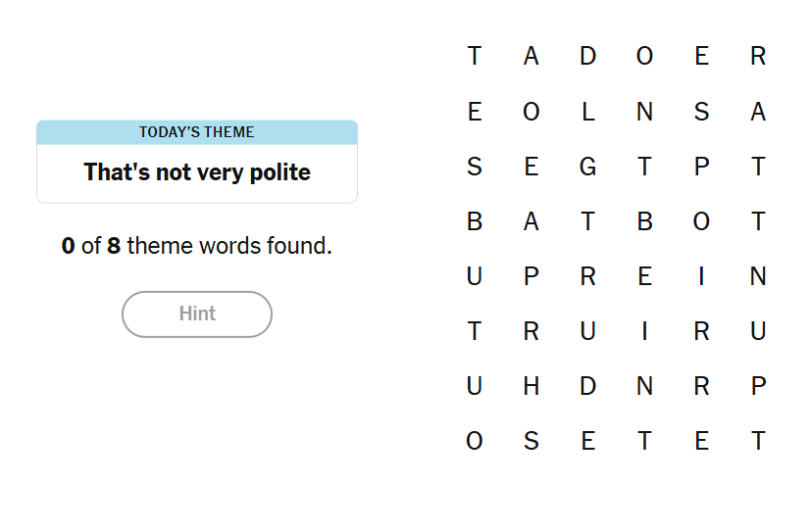Image resolution: width=810 pixels, height=532 pixels.
Task: Pick the letter S in the third row
Action: [475, 167]
